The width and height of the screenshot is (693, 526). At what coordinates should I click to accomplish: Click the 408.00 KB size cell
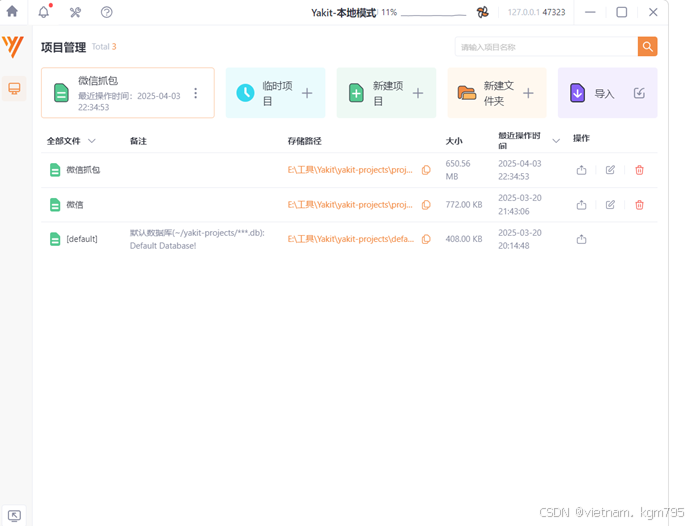click(x=464, y=239)
